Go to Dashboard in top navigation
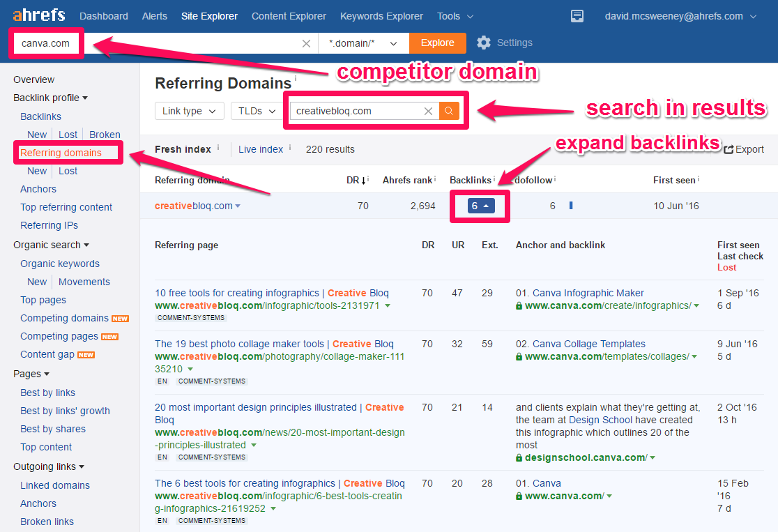The image size is (778, 532). pyautogui.click(x=104, y=16)
